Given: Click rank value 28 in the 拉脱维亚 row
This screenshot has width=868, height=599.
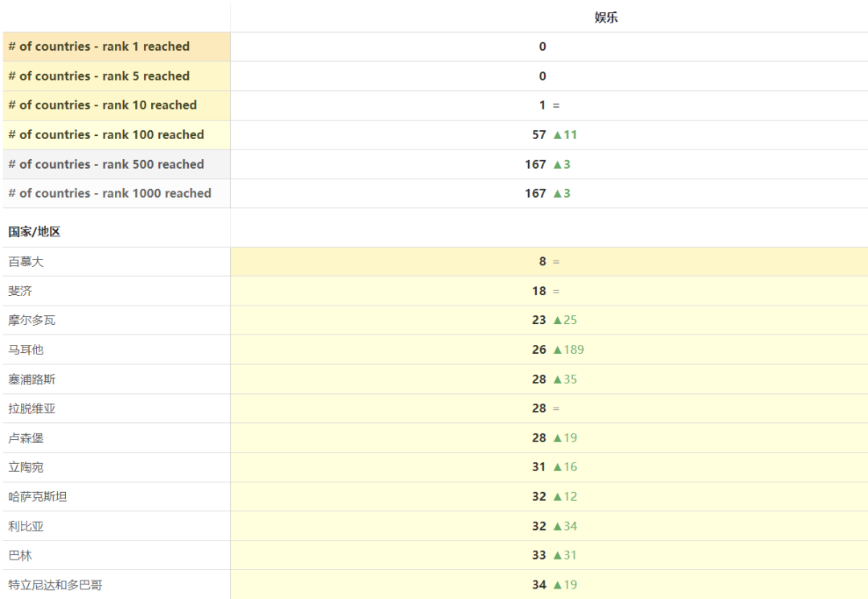Looking at the screenshot, I should coord(539,408).
